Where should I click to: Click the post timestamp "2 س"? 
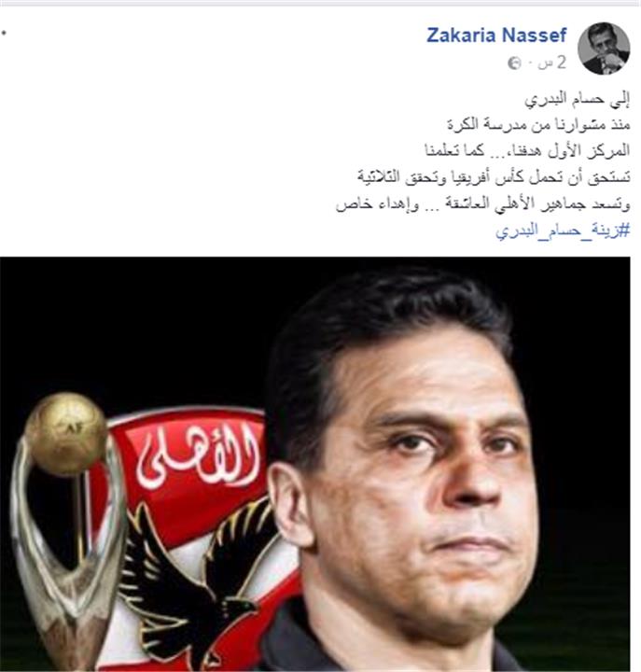552,63
